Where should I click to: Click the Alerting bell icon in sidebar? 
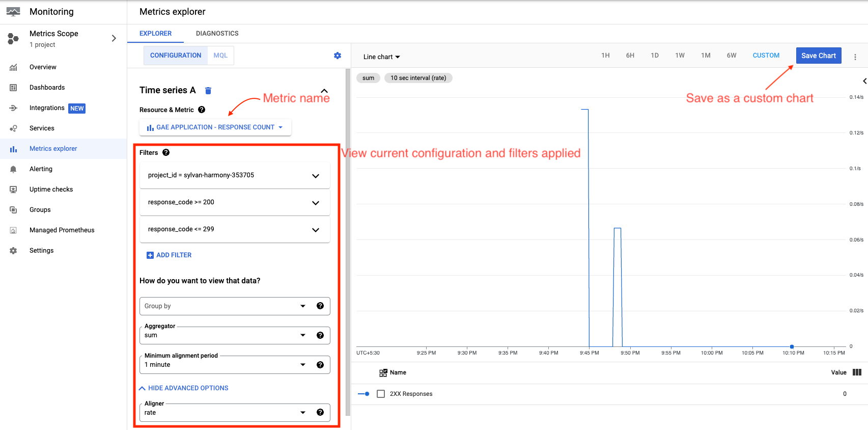(x=13, y=169)
